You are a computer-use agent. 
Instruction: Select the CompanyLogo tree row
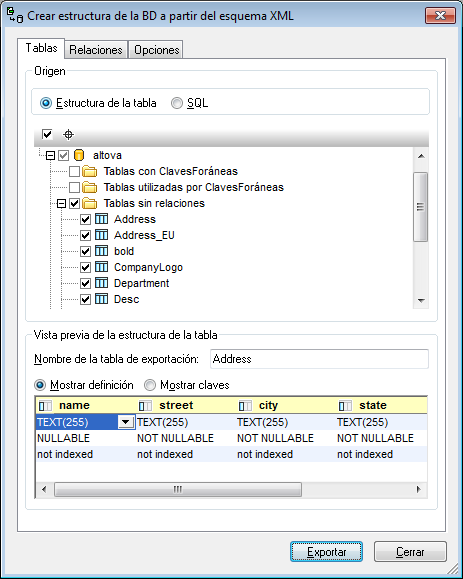point(148,267)
